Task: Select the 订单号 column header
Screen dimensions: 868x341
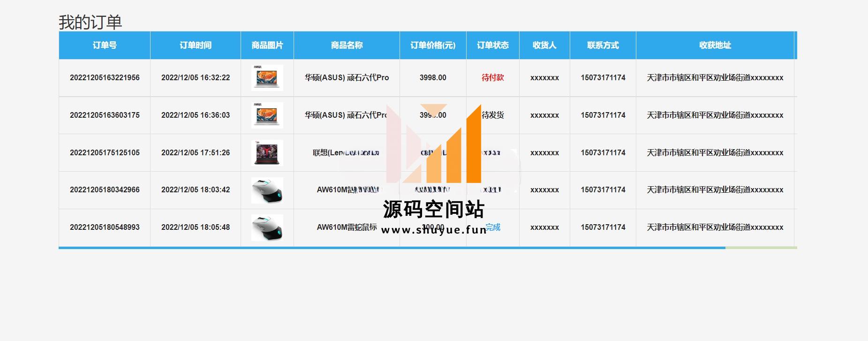Action: click(x=105, y=45)
